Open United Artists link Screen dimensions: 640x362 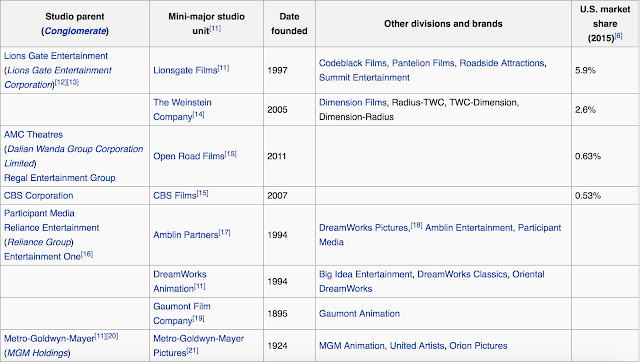[x=417, y=346]
